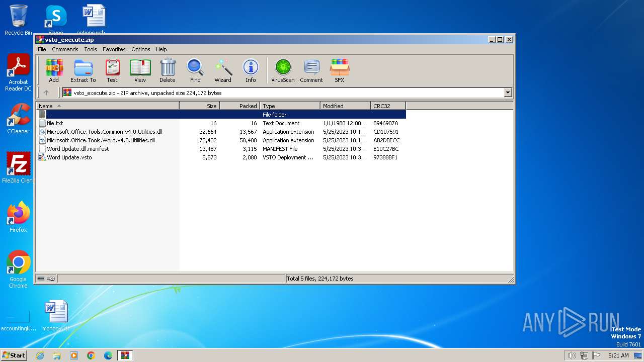This screenshot has height=362, width=644.
Task: Sort by Size column header
Action: point(200,106)
